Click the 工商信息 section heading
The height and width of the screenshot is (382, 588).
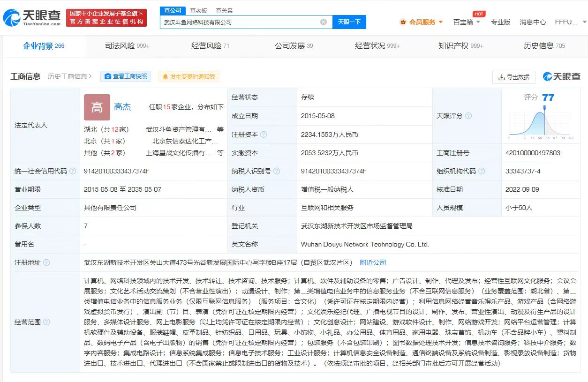[x=26, y=76]
